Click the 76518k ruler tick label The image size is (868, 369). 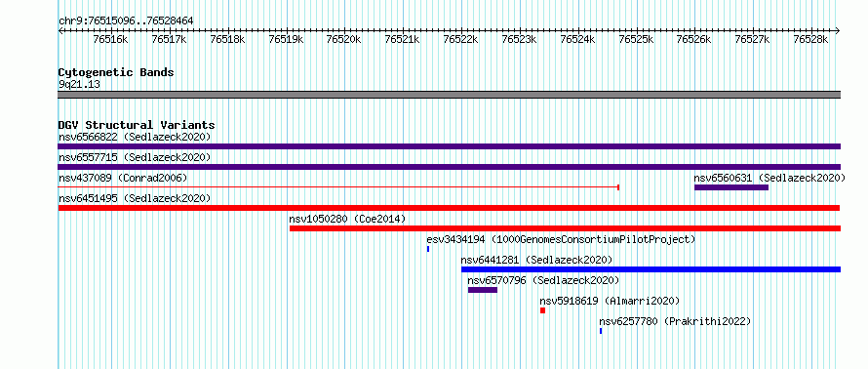(x=227, y=40)
